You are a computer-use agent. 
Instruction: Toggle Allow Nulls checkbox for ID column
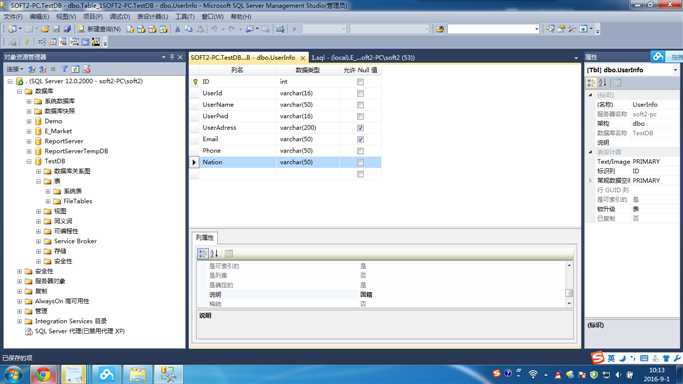click(360, 82)
